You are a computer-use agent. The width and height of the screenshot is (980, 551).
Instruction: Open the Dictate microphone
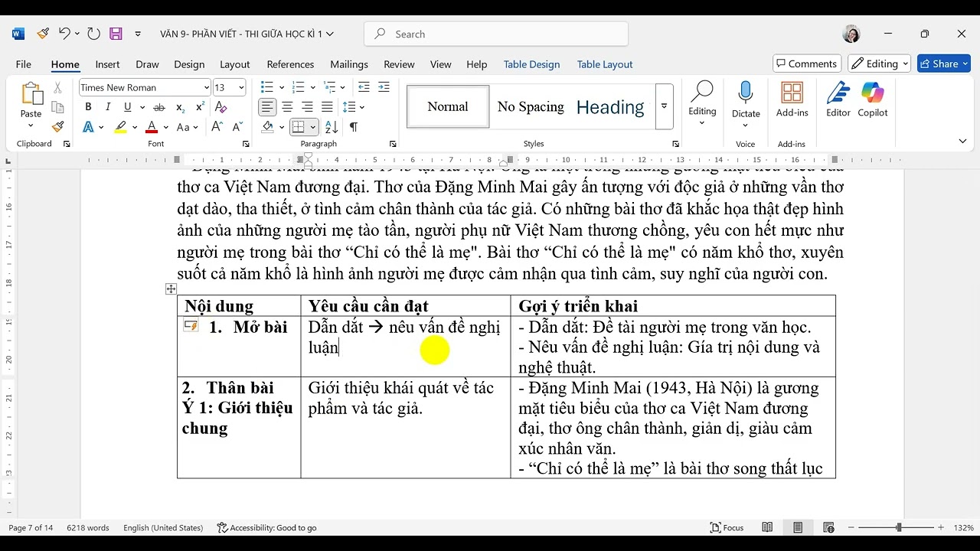click(x=746, y=100)
